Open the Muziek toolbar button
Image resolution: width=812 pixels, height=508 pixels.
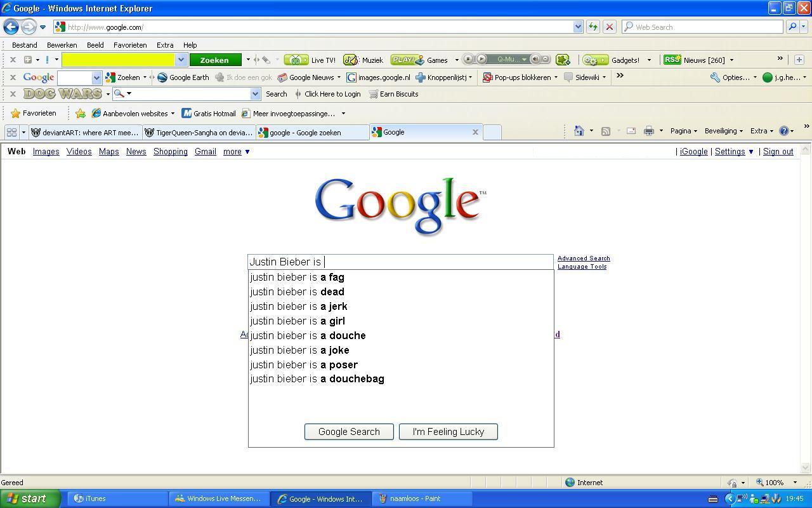pos(363,60)
